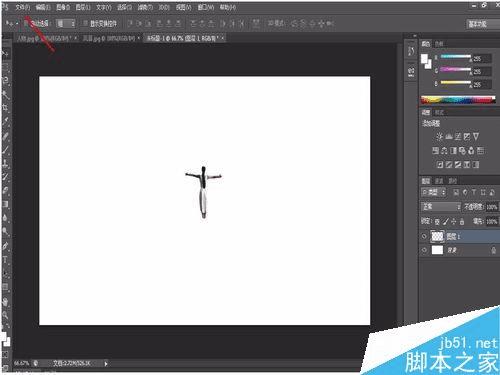Select the Hand tool
The image size is (500, 375).
(5, 302)
